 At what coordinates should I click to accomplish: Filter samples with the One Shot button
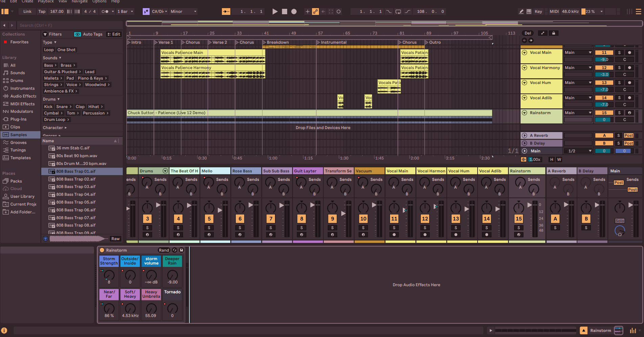pos(67,49)
